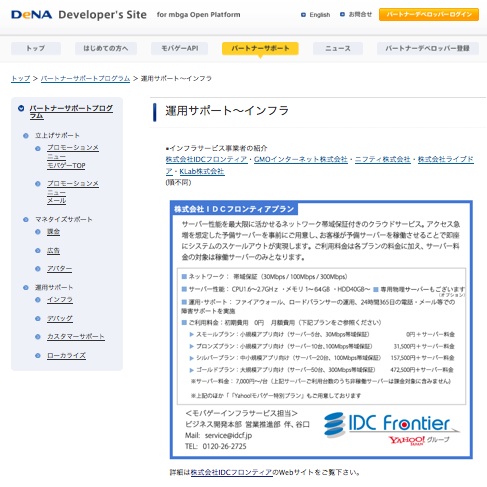Screen dimensions: 487x487
Task: Go to the トップ navigation tab
Action: (36, 48)
